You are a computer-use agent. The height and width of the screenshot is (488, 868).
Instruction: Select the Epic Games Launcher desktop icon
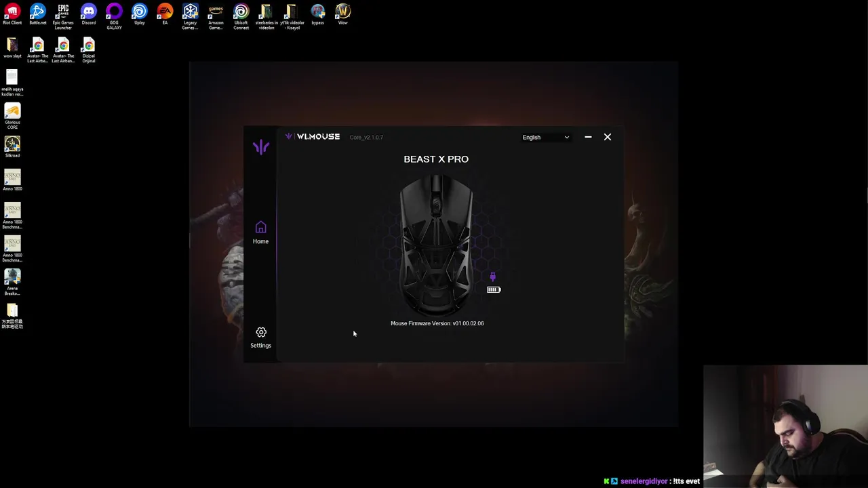point(63,17)
